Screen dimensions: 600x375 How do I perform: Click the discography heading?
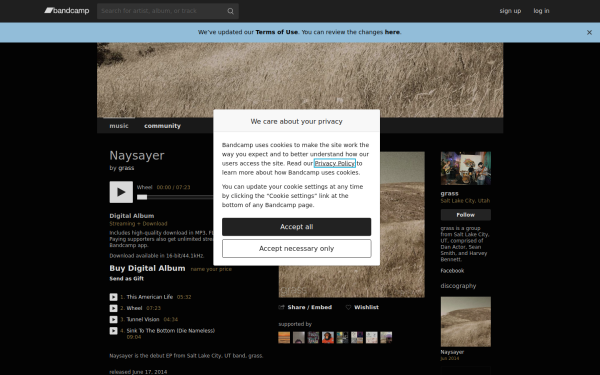point(458,286)
